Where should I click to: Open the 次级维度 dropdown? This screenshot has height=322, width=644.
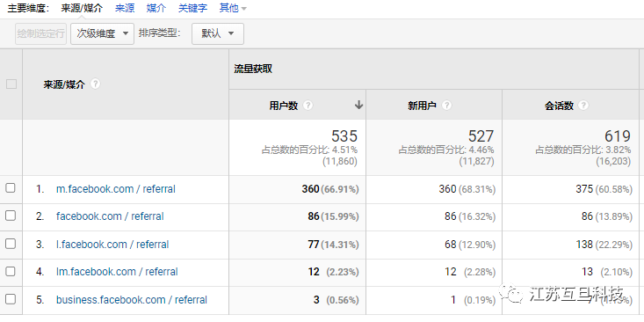pyautogui.click(x=102, y=33)
